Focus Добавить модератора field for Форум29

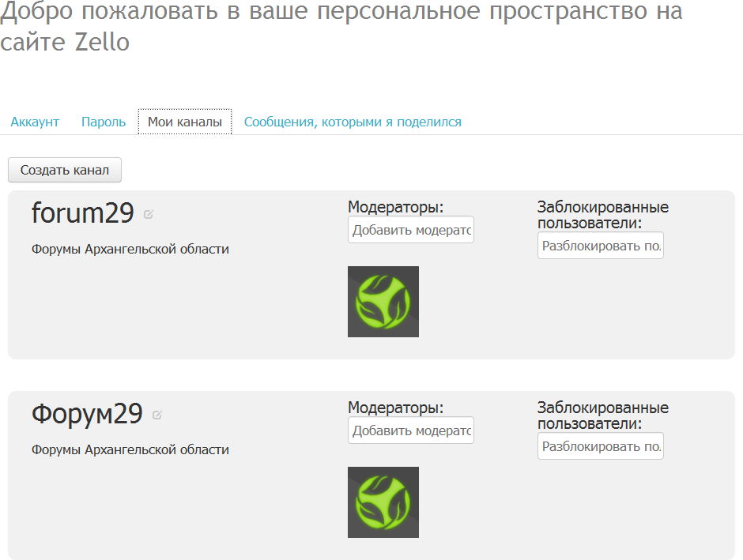tap(411, 430)
